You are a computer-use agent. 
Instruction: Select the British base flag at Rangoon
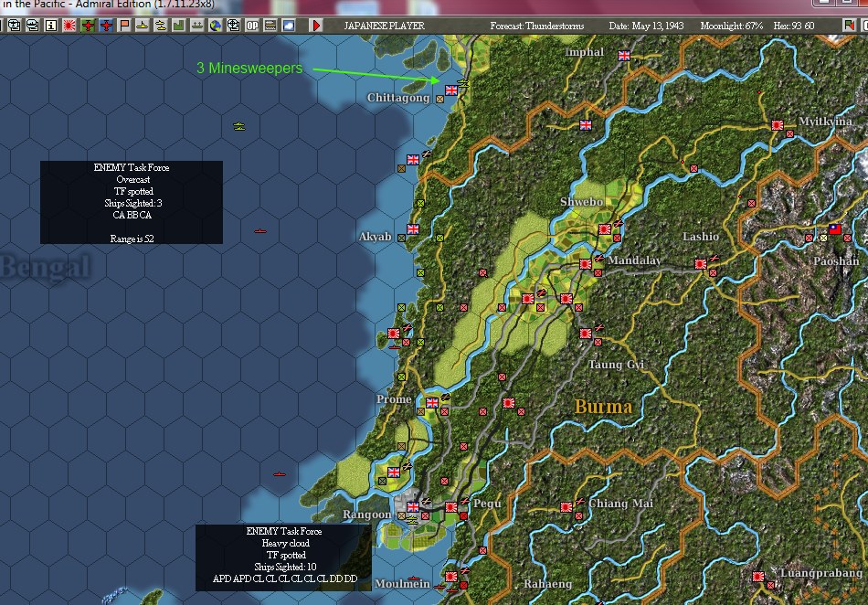tap(413, 506)
